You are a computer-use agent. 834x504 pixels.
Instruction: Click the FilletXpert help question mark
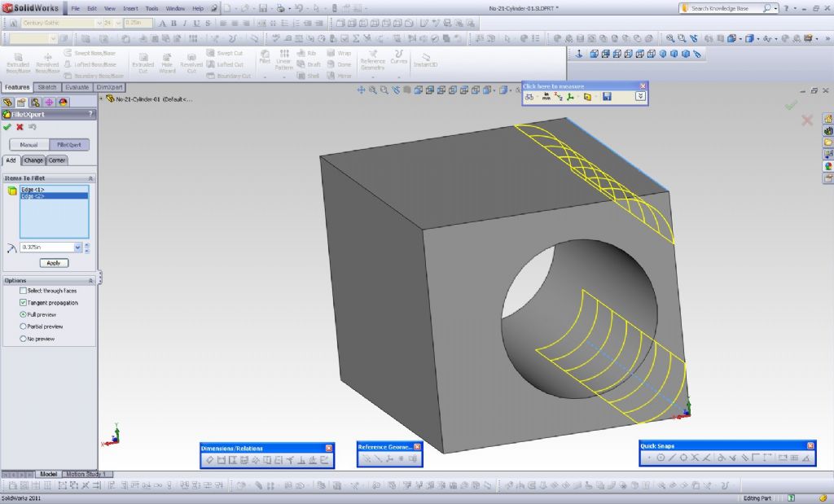[x=90, y=114]
